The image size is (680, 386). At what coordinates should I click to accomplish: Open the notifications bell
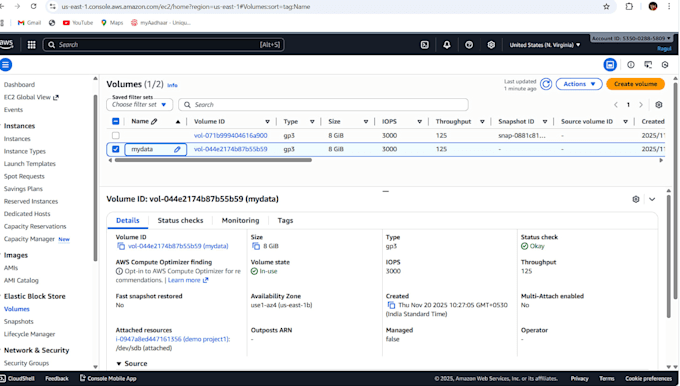click(x=447, y=45)
